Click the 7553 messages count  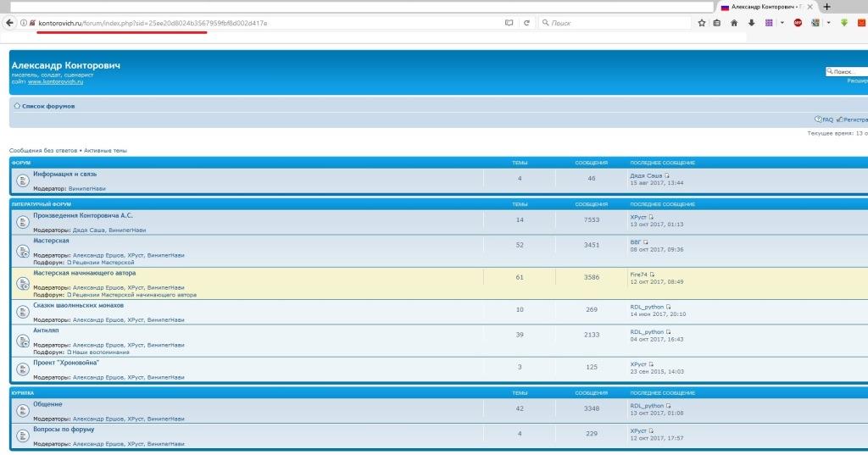pyautogui.click(x=591, y=219)
